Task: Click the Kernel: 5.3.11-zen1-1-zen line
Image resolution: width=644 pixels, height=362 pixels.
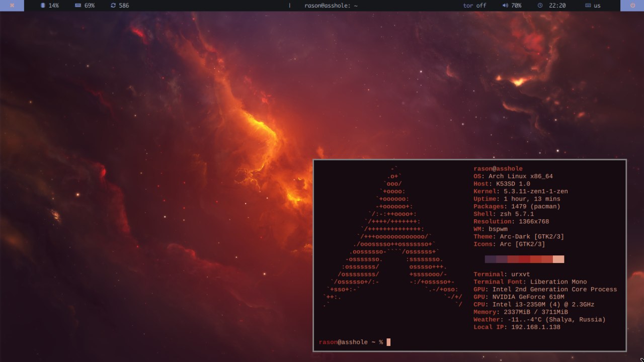Action: coord(521,192)
